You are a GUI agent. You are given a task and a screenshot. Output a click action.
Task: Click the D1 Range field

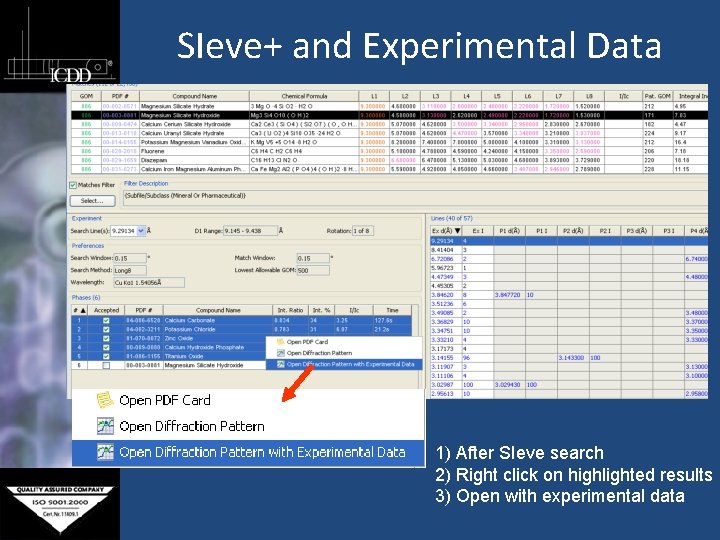coord(250,231)
